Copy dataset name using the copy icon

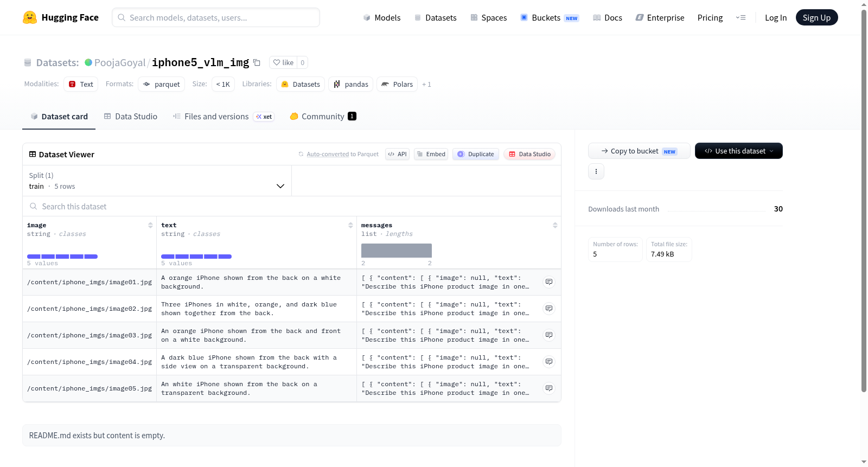click(x=257, y=63)
